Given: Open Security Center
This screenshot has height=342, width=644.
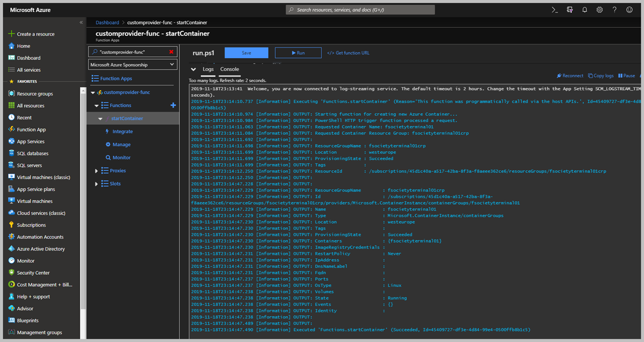Looking at the screenshot, I should click(29, 273).
